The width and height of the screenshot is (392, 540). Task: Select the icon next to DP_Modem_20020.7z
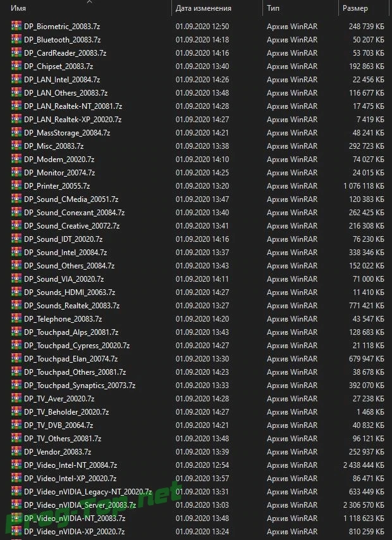16,159
